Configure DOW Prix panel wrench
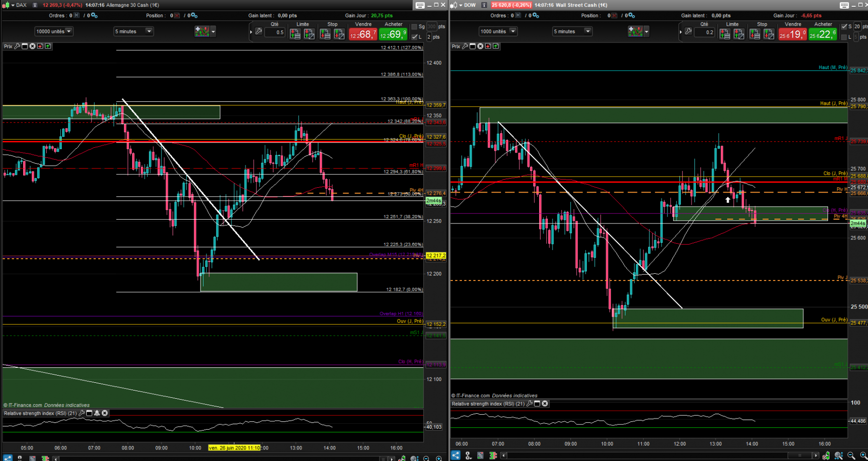The image size is (868, 461). click(x=465, y=46)
